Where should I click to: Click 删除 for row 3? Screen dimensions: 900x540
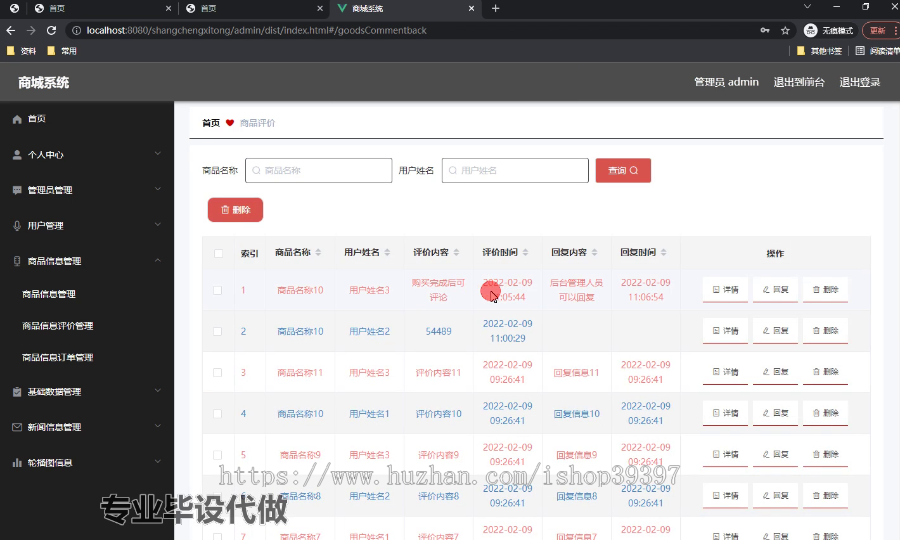point(825,372)
